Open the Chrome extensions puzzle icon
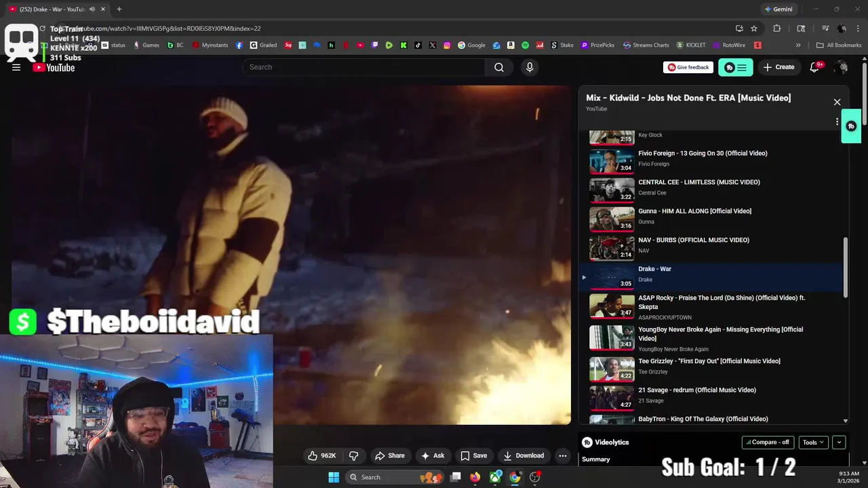The width and height of the screenshot is (868, 488). click(777, 28)
